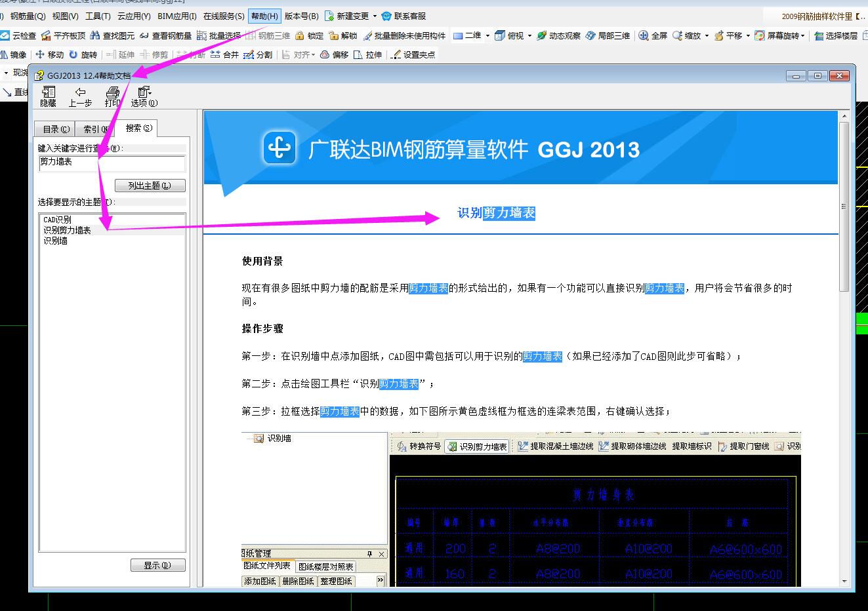Click the 显示 display button
This screenshot has height=611, width=868.
click(157, 565)
